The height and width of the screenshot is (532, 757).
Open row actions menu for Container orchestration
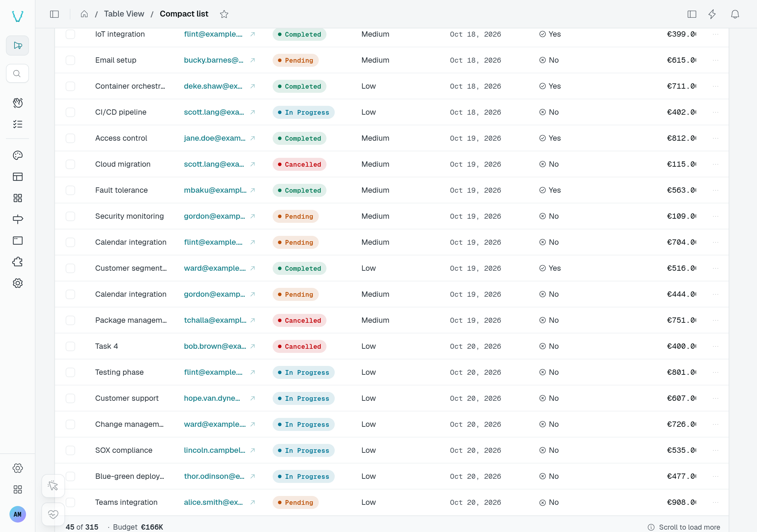coord(716,86)
